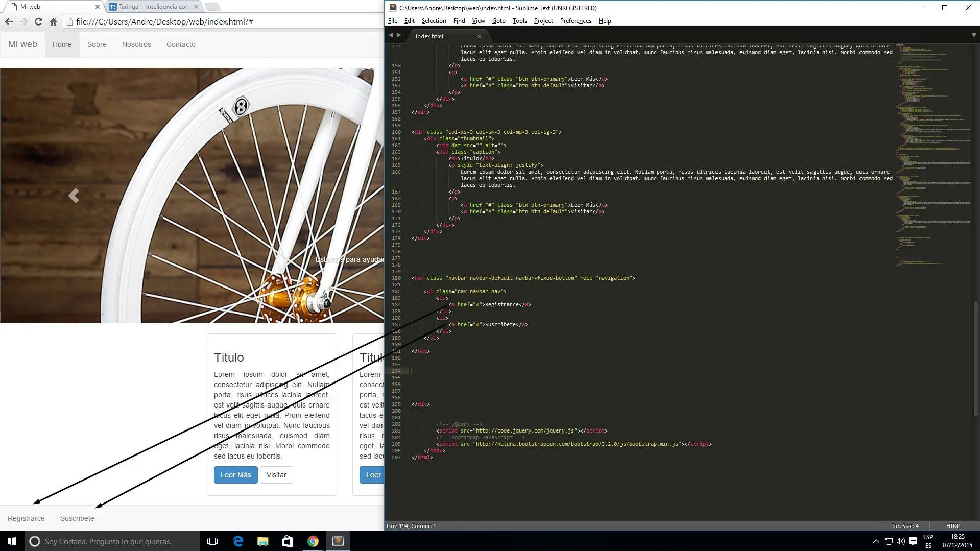
Task: Open Task View on the taskbar
Action: tap(212, 541)
